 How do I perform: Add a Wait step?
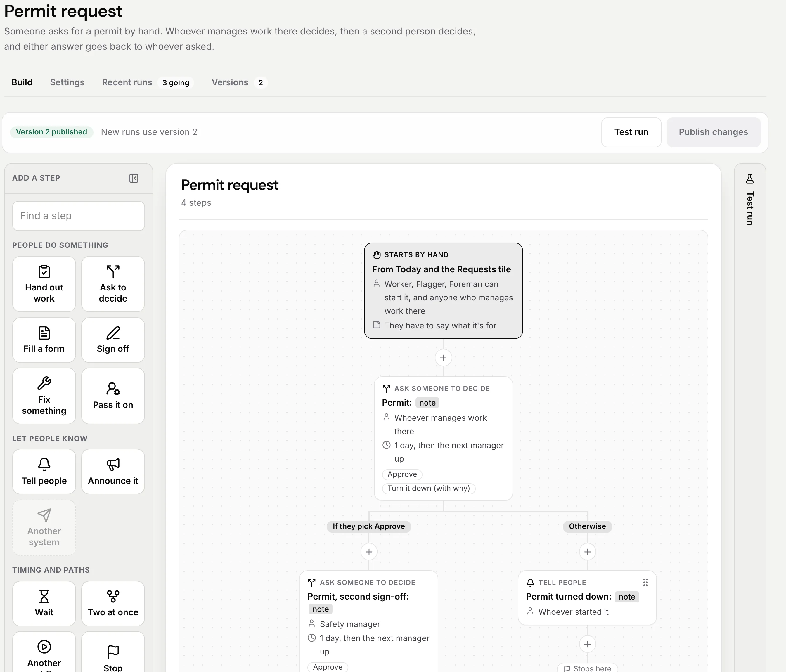pyautogui.click(x=44, y=603)
